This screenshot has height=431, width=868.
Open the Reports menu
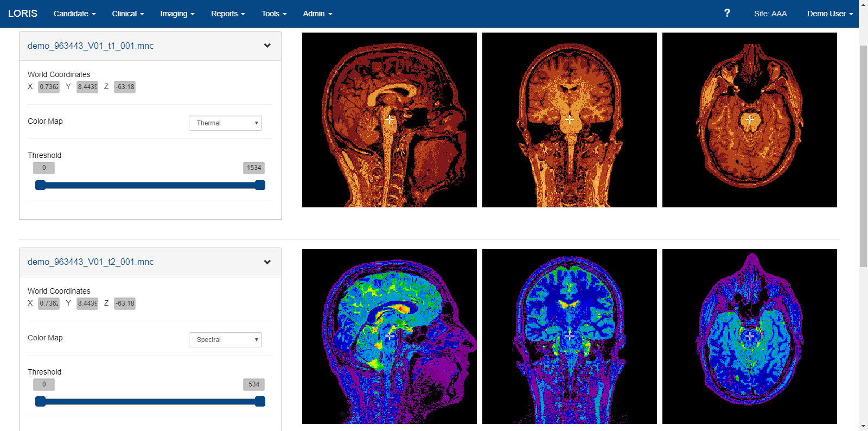[x=228, y=14]
